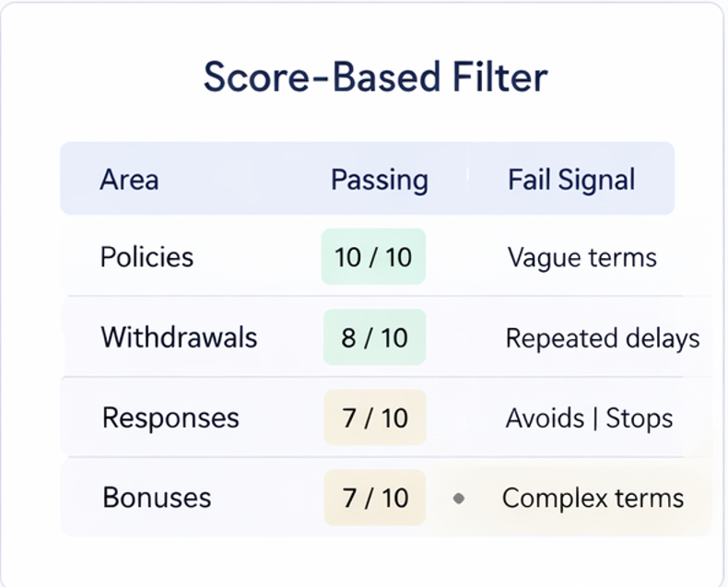Click the Bonuses 7 / 10 score badge

tap(374, 498)
